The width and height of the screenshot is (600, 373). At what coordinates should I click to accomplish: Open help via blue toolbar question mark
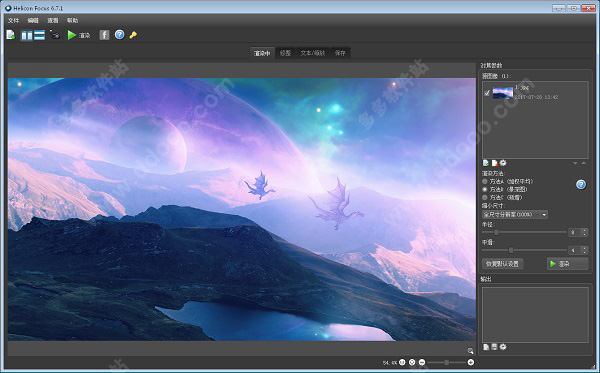(x=119, y=35)
